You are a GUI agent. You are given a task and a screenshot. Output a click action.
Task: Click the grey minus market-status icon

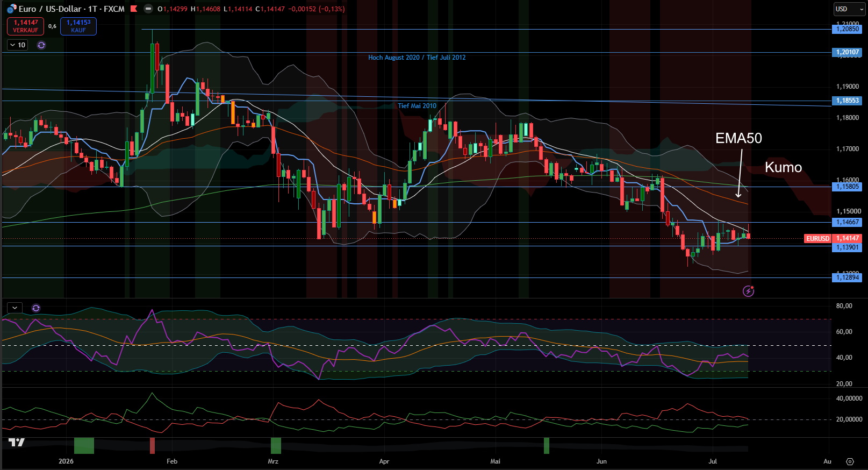(148, 9)
